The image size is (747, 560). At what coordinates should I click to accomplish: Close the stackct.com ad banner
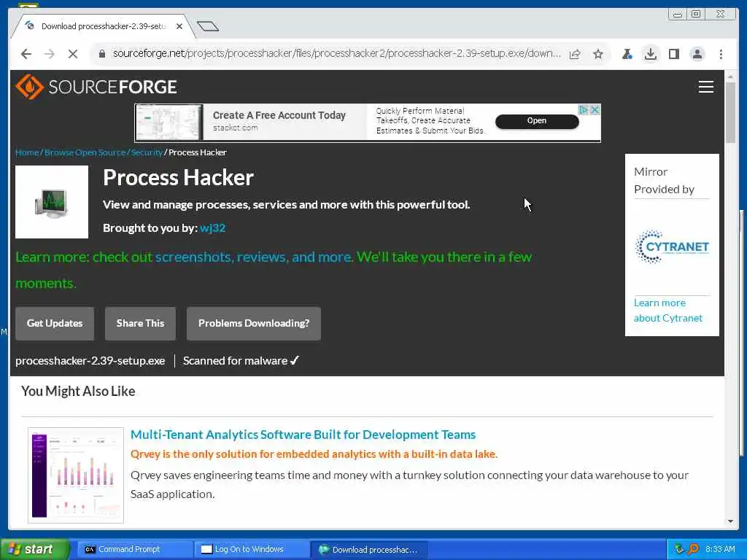coord(594,109)
